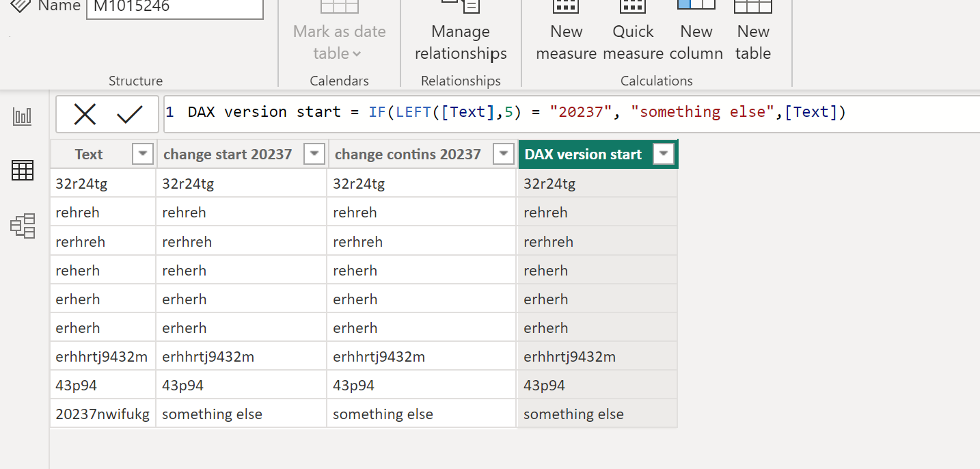Switch to Model view in sidebar
The image size is (980, 469).
23,226
